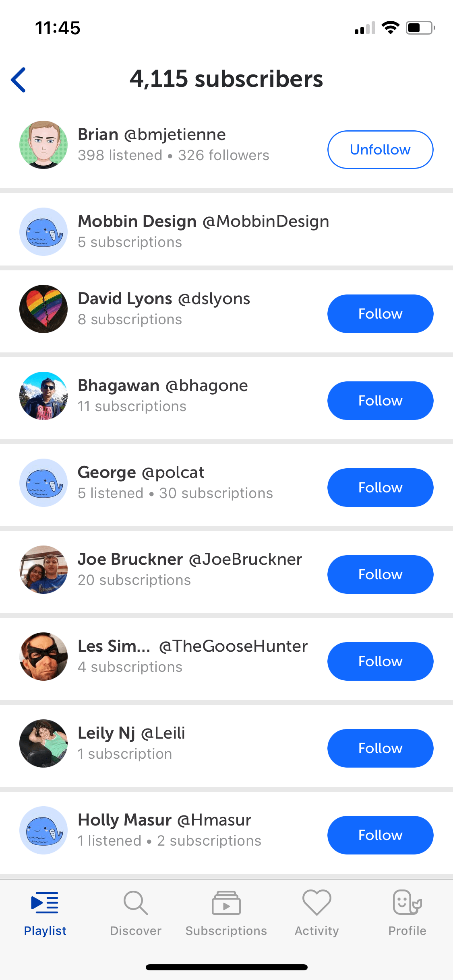Follow Les Sim @TheGooseHunter
The height and width of the screenshot is (980, 453).
point(381,661)
